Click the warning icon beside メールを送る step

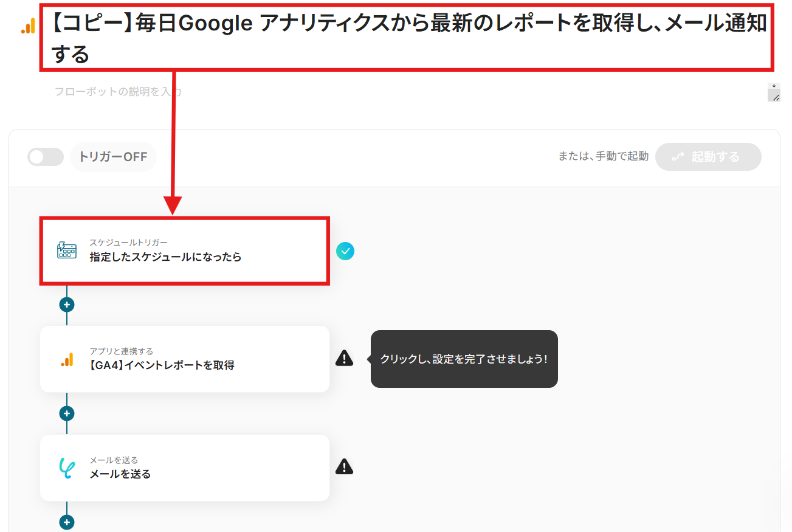click(x=345, y=466)
